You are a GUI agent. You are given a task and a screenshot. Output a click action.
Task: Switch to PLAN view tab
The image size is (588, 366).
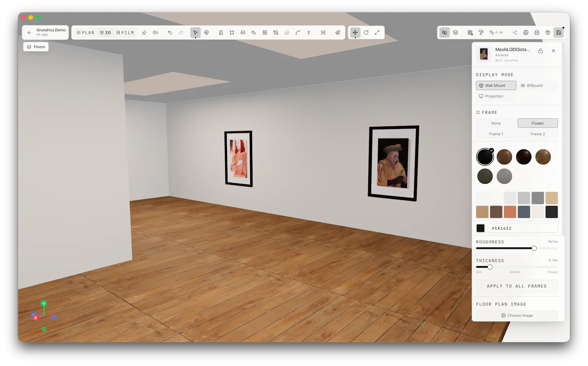86,33
